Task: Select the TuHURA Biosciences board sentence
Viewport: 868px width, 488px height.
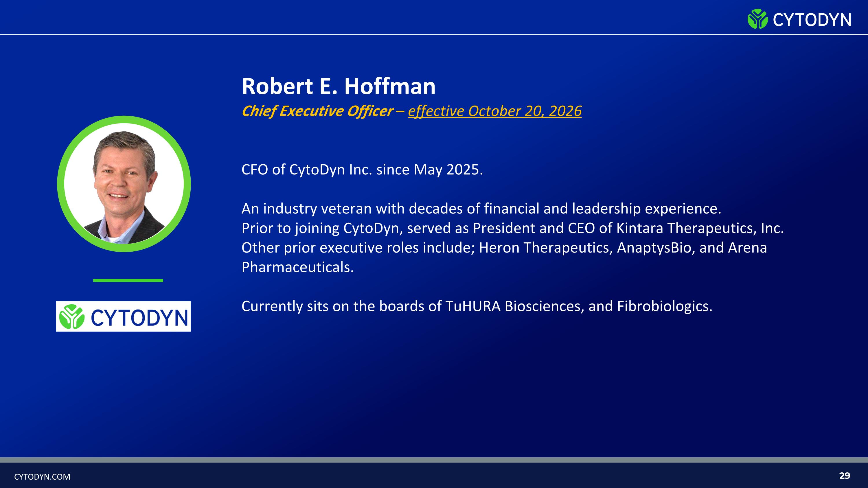Action: pos(477,306)
